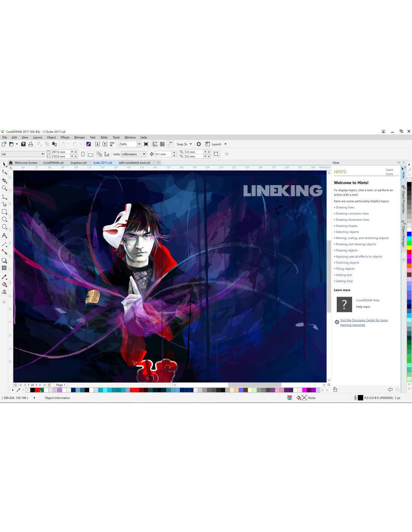The height and width of the screenshot is (532, 412).
Task: Open the 'Adding text' hint topic
Action: [x=344, y=275]
